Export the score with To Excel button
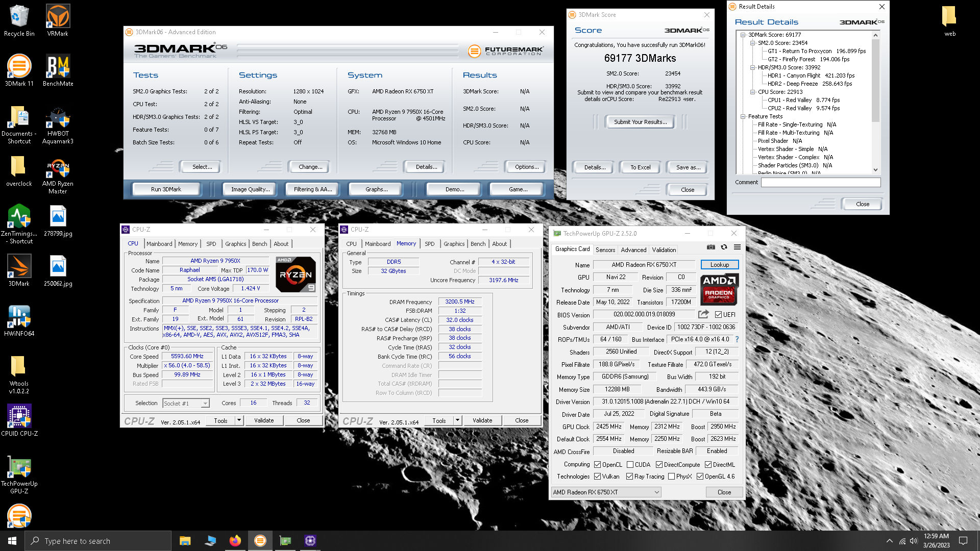This screenshot has height=551, width=980. [640, 167]
